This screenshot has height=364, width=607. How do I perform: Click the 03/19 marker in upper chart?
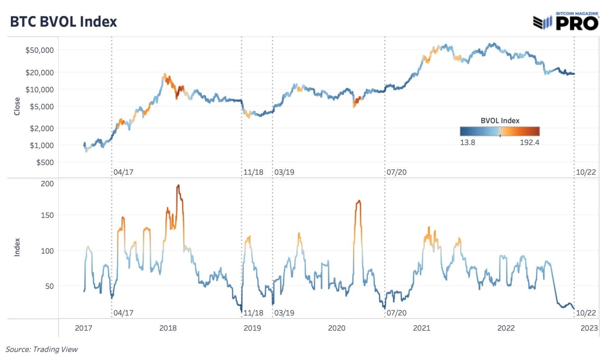click(x=284, y=172)
